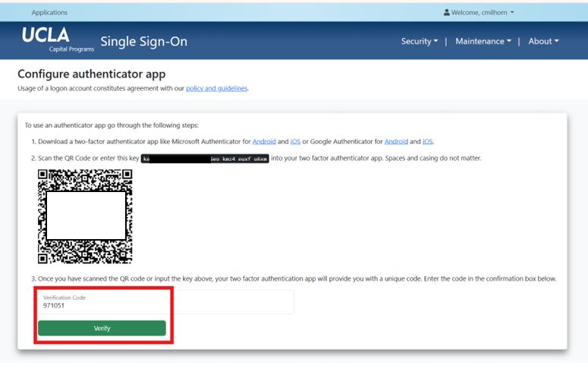Click the Configure authenticator app heading
Viewport: 588px width, 375px height.
click(92, 74)
